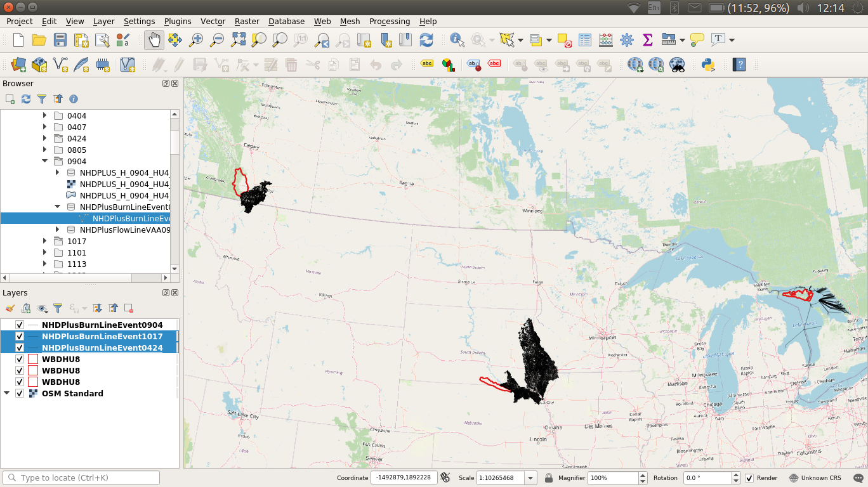Click the Rotation value field

[707, 478]
